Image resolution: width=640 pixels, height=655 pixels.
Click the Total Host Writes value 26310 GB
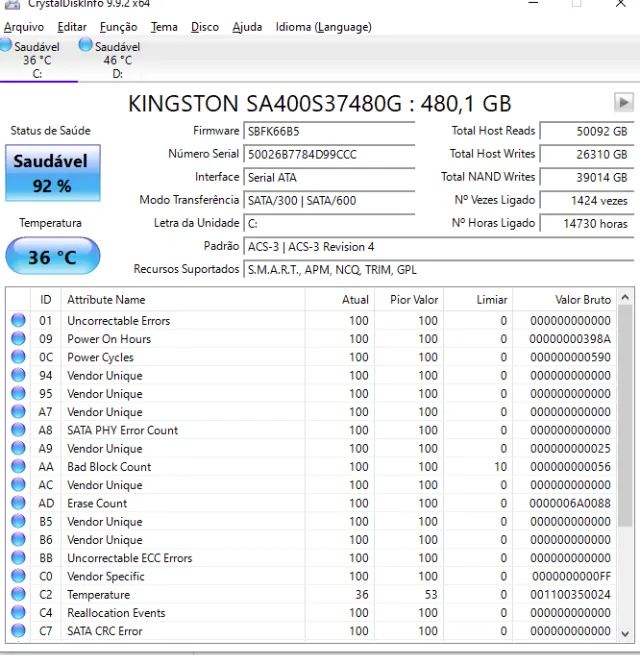tap(587, 154)
